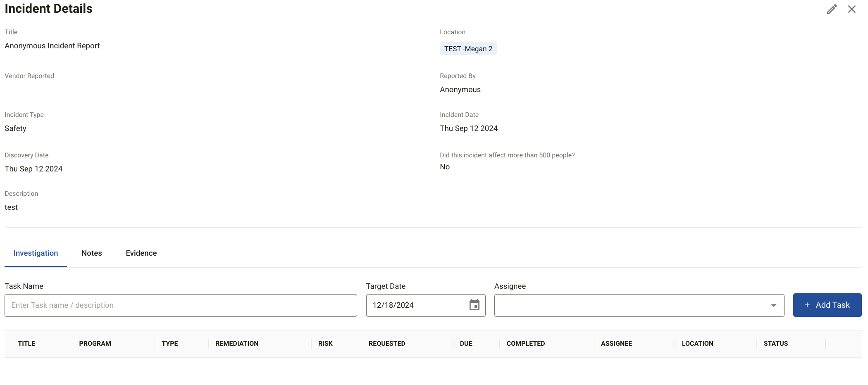Open the Target Date calendar picker
This screenshot has width=868, height=385.
[x=474, y=305]
